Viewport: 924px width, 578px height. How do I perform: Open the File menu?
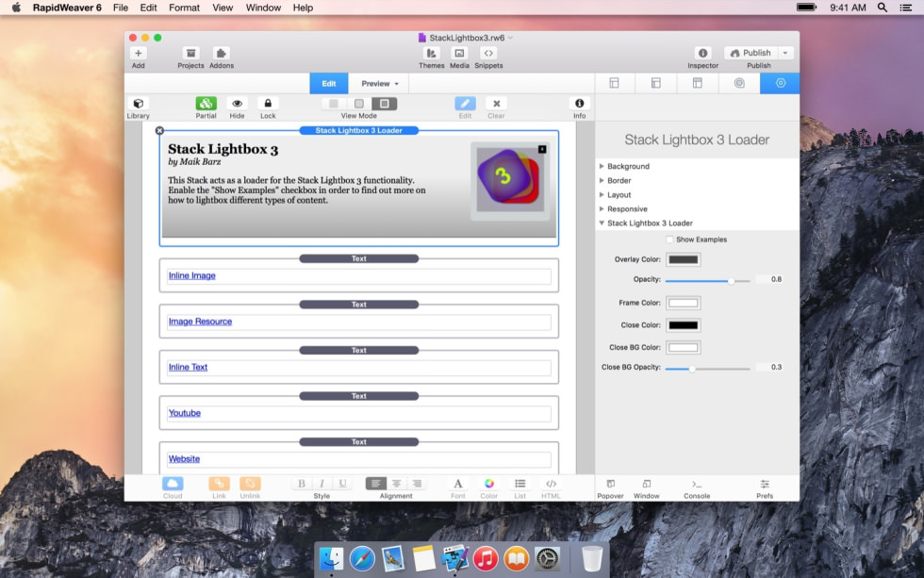[x=121, y=8]
